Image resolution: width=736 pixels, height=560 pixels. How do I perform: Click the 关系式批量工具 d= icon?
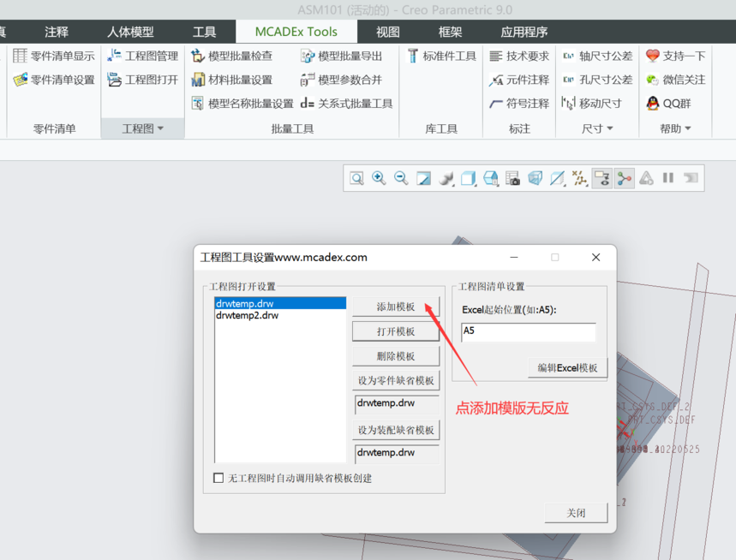308,104
